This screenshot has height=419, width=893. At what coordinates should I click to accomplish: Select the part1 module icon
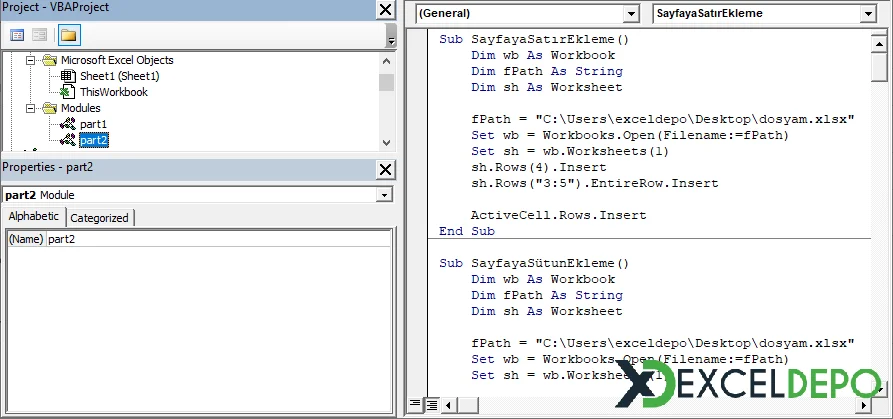(67, 124)
